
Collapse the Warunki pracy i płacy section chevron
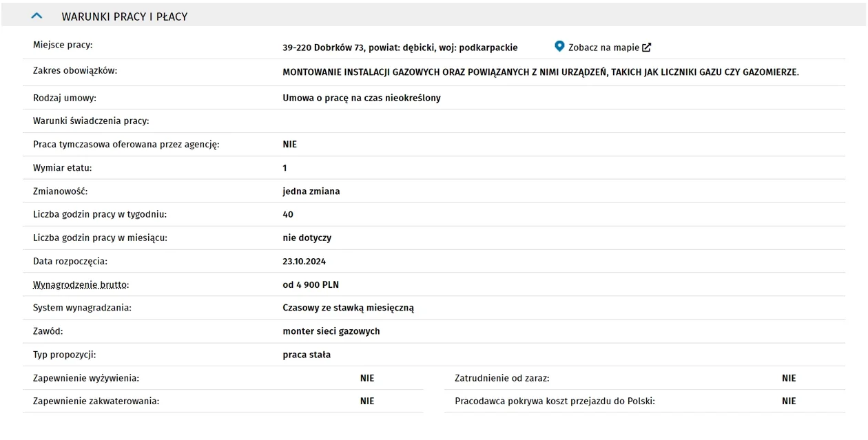coord(37,15)
